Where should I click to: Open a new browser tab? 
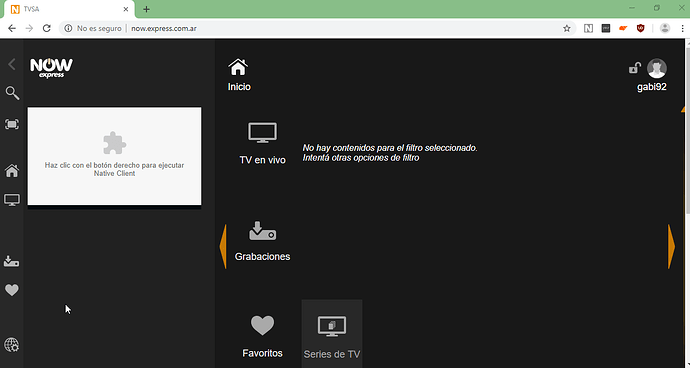(x=147, y=9)
